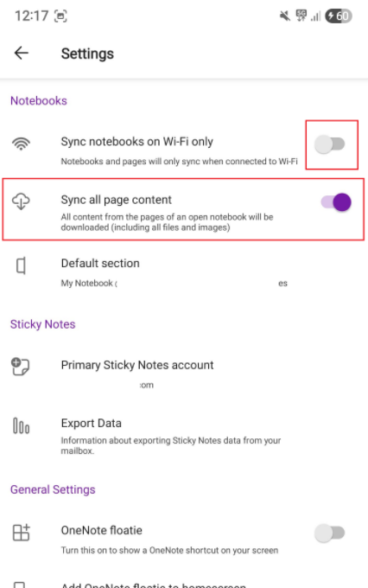Tap the cloud download icon

coord(21,201)
